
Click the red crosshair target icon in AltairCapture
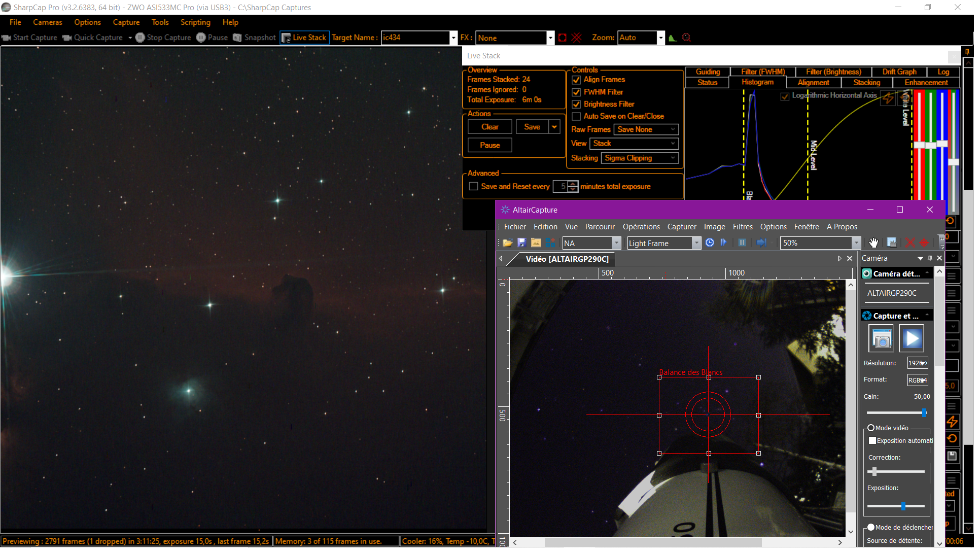[x=924, y=243]
